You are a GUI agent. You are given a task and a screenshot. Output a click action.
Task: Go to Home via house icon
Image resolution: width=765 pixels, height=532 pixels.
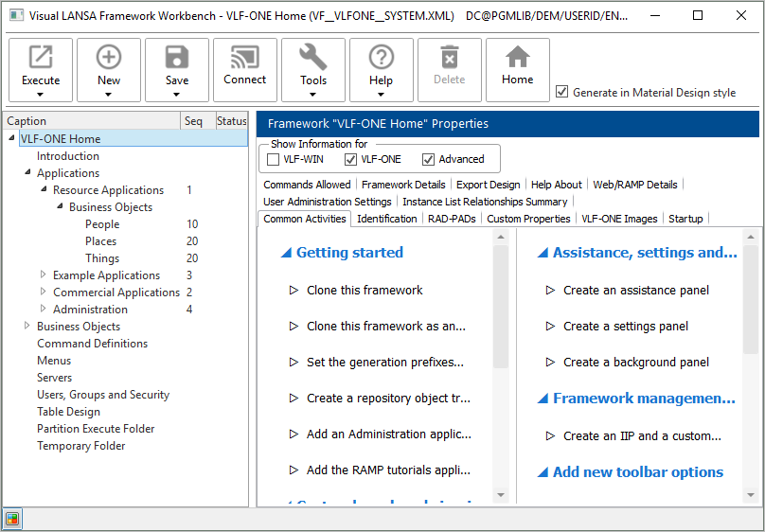(x=518, y=58)
